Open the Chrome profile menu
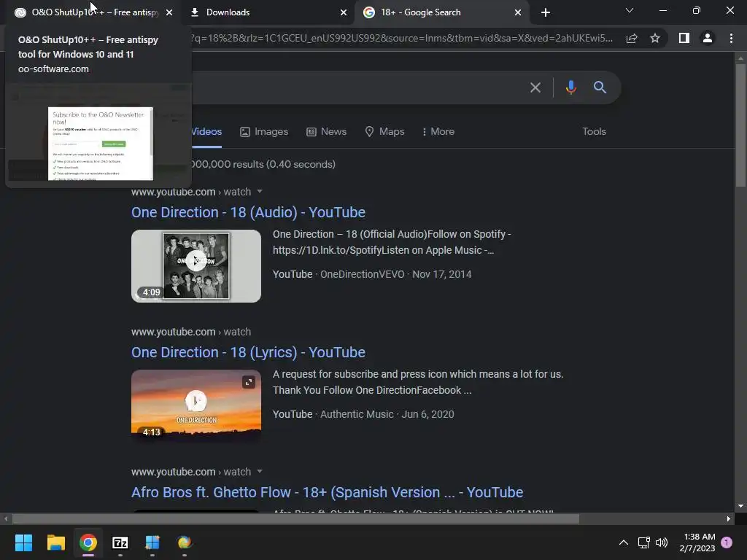The width and height of the screenshot is (747, 560). click(708, 38)
